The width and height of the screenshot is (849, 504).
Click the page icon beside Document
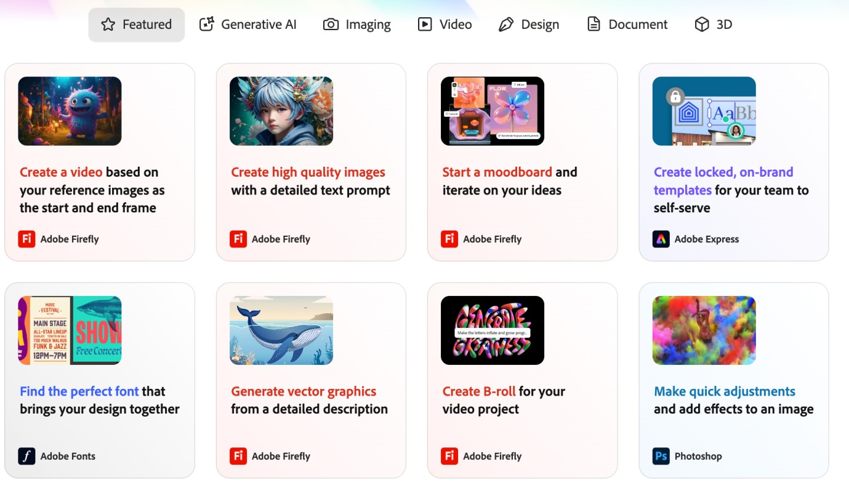click(593, 24)
